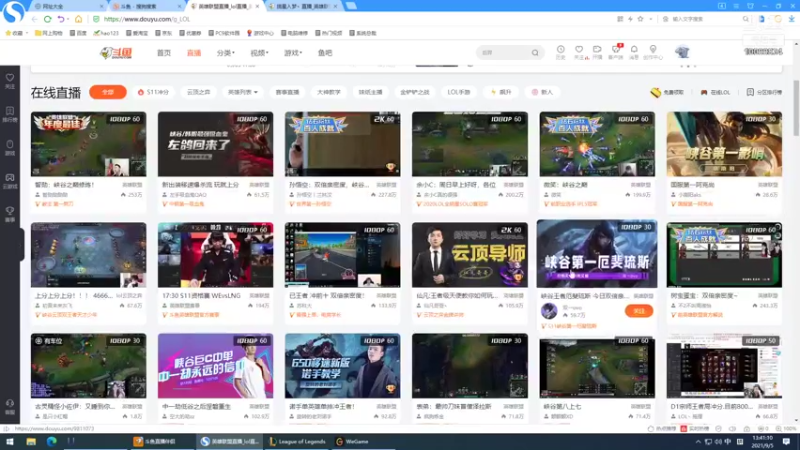The width and height of the screenshot is (800, 450).
Task: Open the 云顶导师 stream thumbnail
Action: pos(470,255)
